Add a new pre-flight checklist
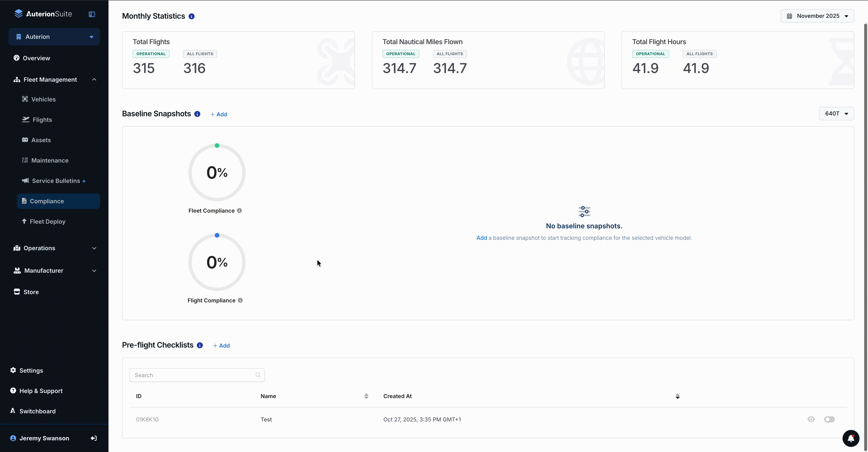Screen dimensions: 868x452 [221, 345]
